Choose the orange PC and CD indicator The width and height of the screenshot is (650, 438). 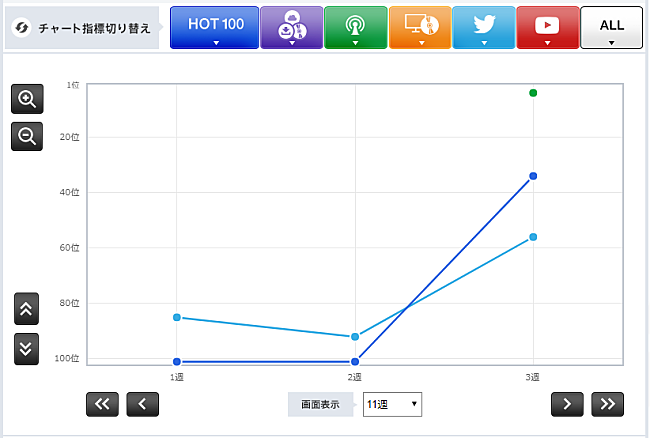coord(419,27)
